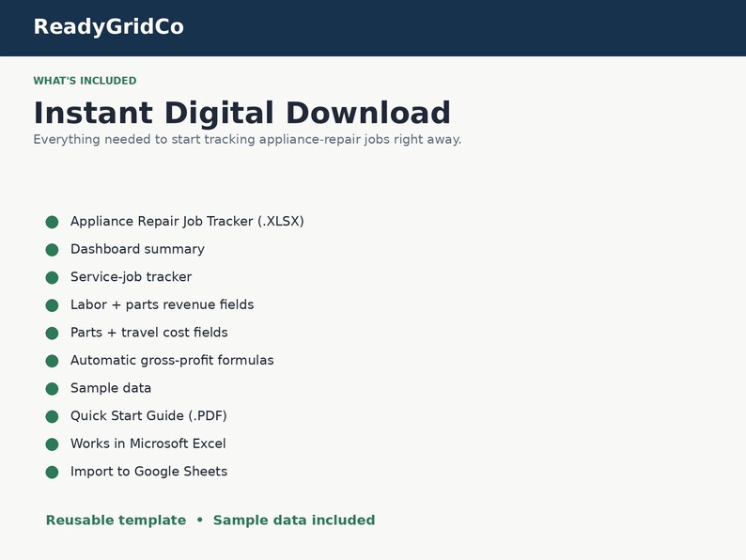Image resolution: width=746 pixels, height=560 pixels.
Task: Select "Parts + travel cost fields" item
Action: pos(148,333)
